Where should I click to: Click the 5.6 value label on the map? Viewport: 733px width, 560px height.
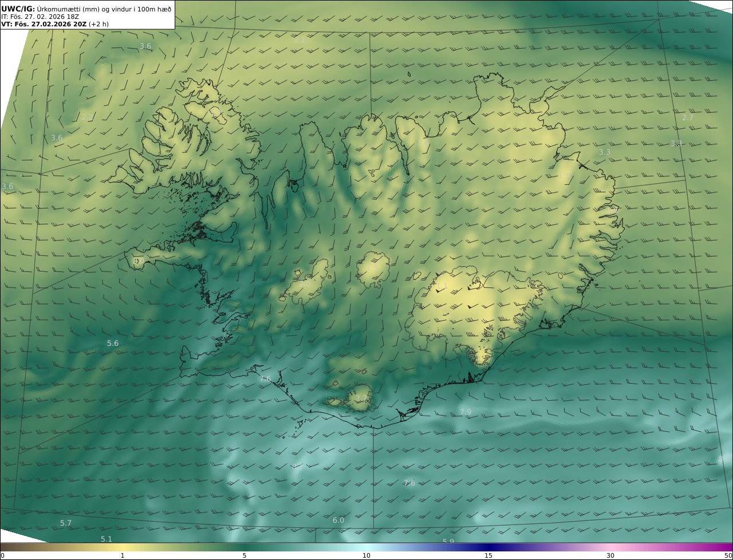[x=113, y=344]
